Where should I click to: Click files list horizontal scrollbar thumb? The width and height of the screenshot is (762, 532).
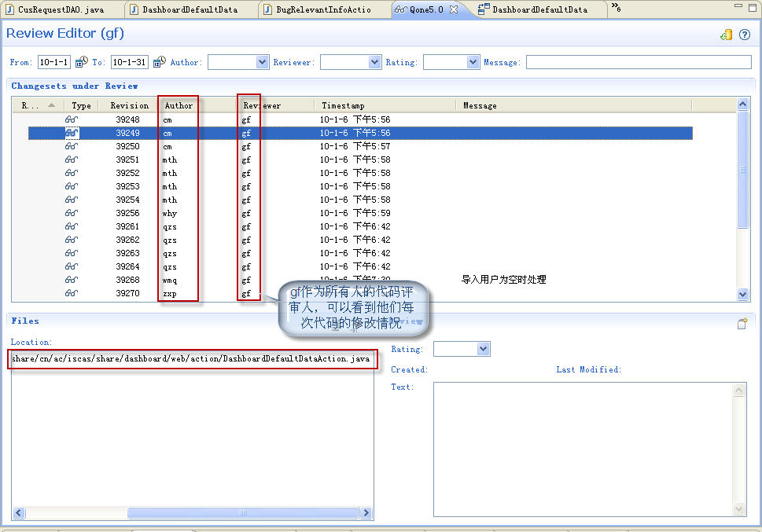point(243,512)
